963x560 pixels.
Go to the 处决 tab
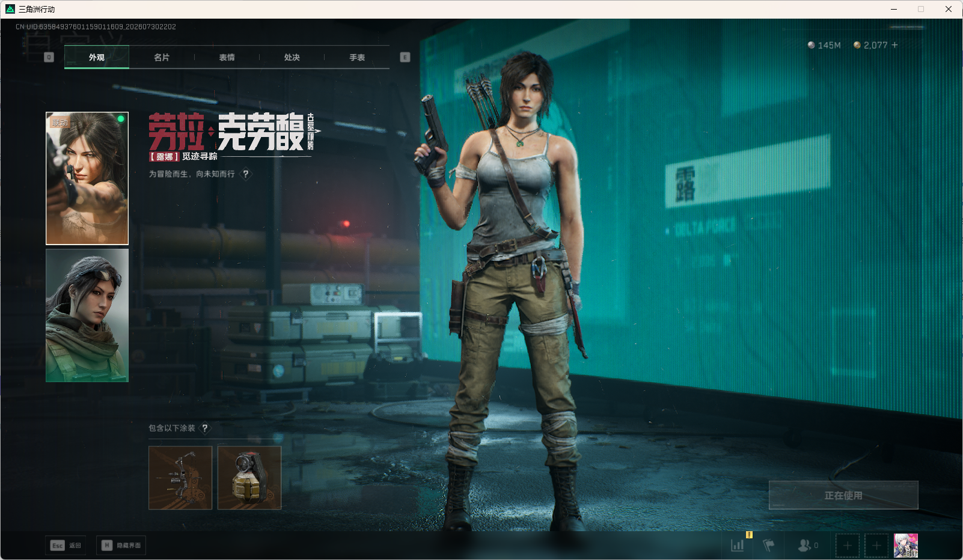(292, 57)
